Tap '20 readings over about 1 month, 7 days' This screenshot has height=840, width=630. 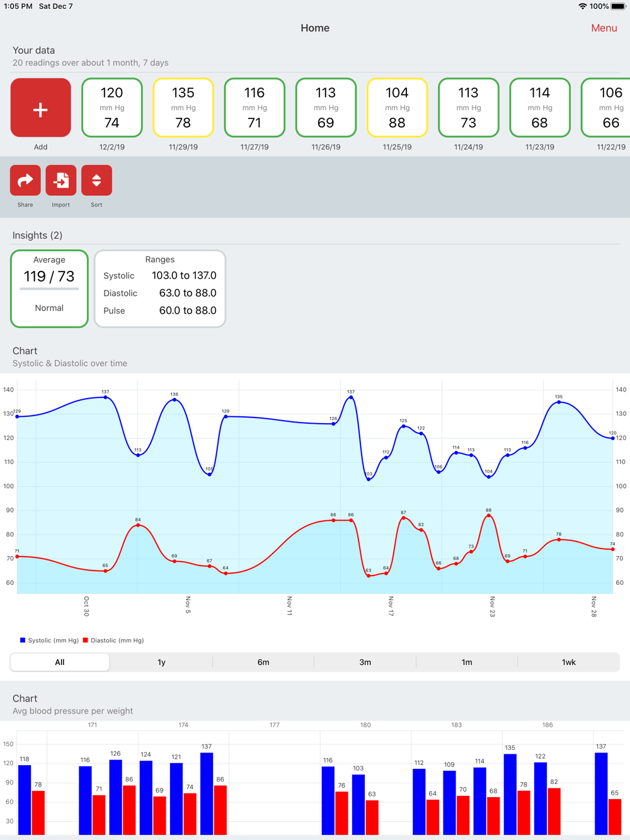91,63
